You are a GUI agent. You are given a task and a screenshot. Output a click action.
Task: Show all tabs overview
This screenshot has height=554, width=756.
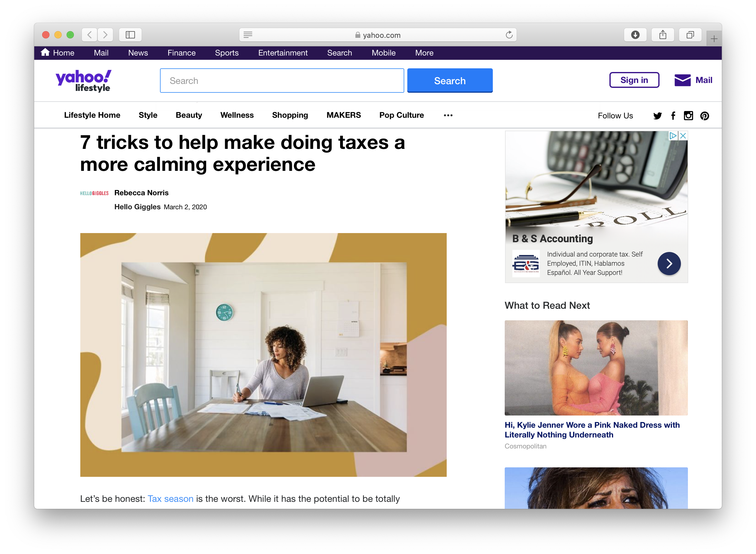690,35
